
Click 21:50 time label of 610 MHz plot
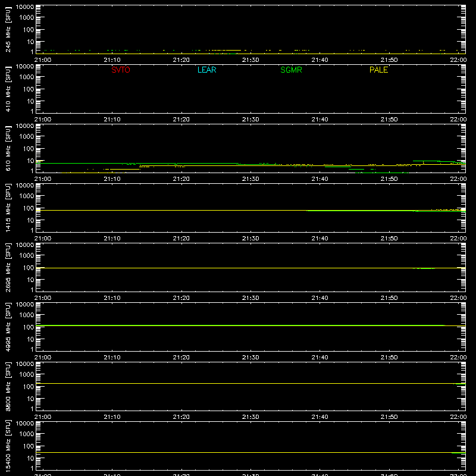point(389,179)
